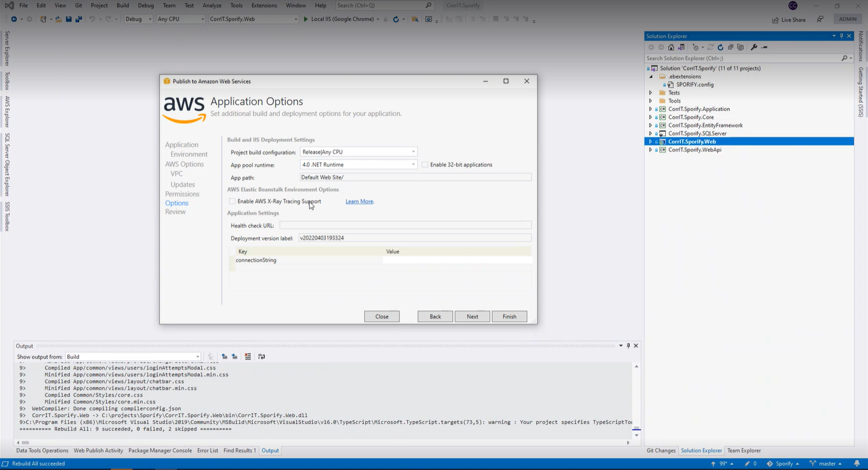Click Collapse All in Solution Explorer
The image size is (868, 470).
(731, 48)
